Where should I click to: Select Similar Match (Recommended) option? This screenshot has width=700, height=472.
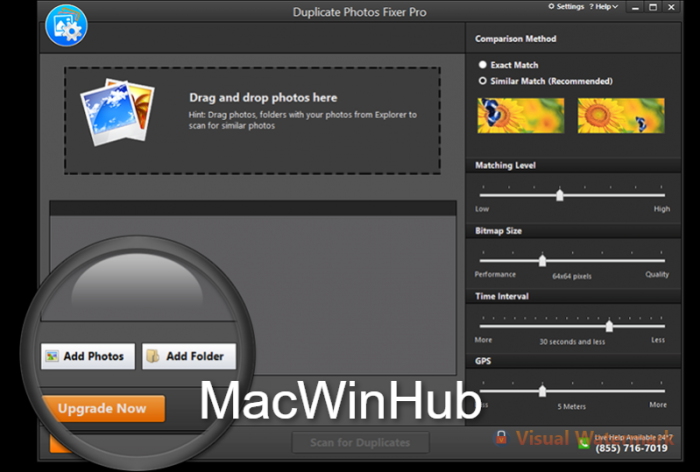coord(546,81)
